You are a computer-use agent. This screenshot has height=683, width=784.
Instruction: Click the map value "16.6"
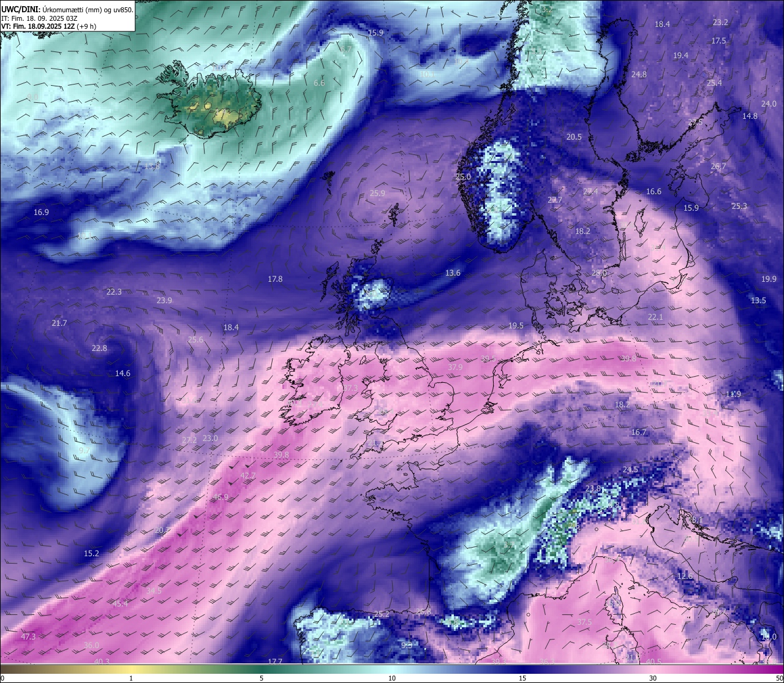point(654,192)
